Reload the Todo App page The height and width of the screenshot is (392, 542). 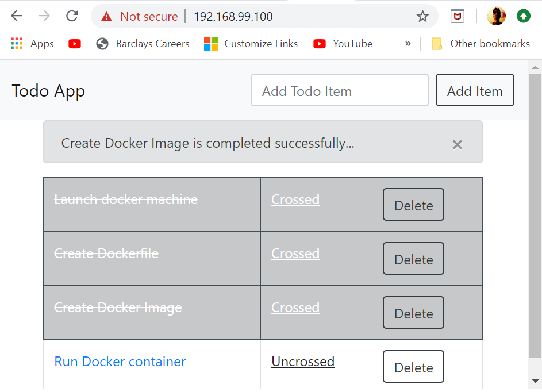coord(71,16)
